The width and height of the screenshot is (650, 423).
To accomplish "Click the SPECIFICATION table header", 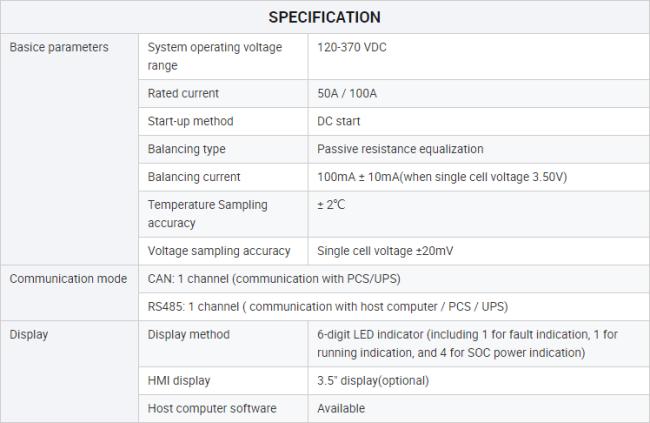I will (324, 17).
